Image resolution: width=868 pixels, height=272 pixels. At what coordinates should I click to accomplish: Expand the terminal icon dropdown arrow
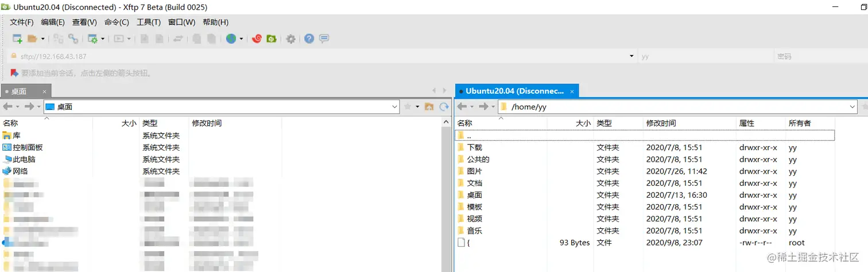pos(129,39)
